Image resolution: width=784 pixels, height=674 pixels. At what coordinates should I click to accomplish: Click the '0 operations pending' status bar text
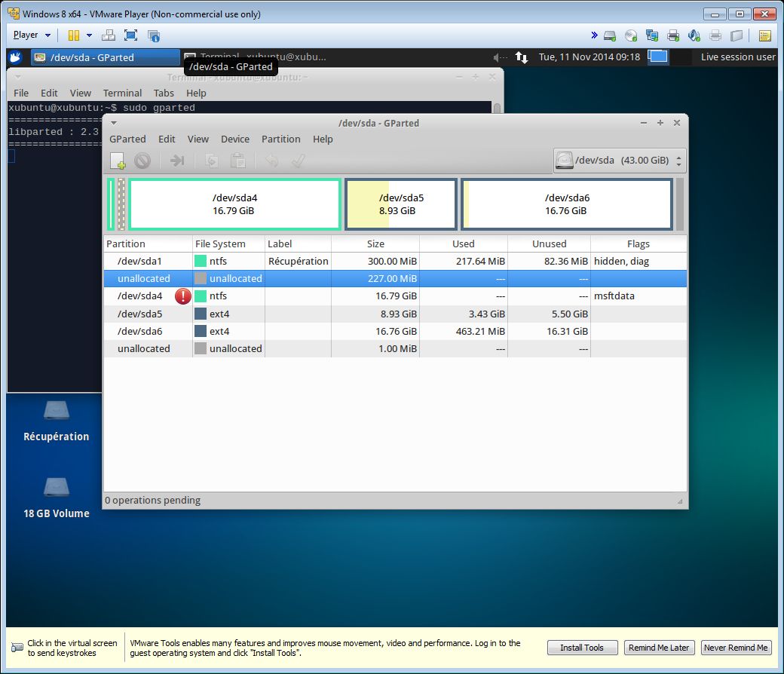(152, 501)
